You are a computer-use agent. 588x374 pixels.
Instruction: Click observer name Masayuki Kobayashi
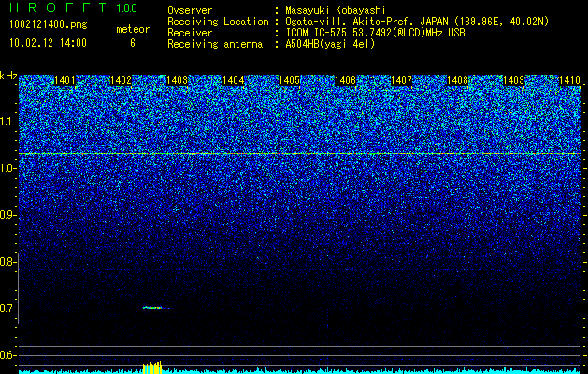coord(336,11)
